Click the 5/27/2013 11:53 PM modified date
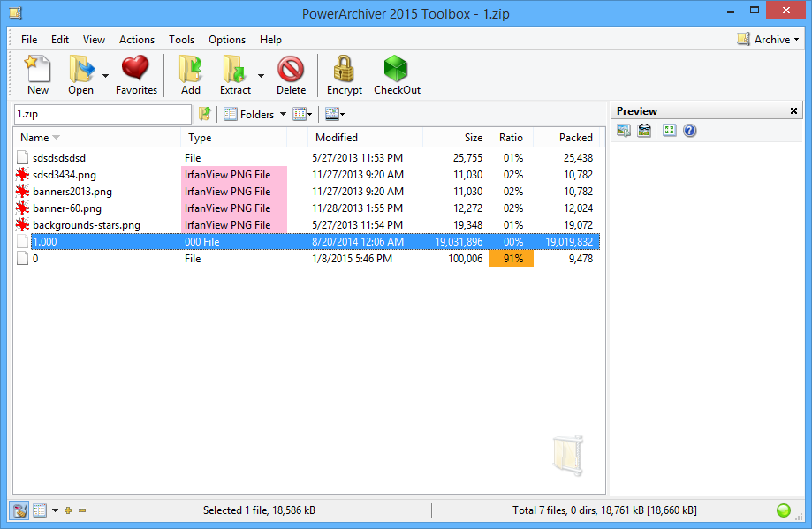This screenshot has width=812, height=529. (357, 157)
